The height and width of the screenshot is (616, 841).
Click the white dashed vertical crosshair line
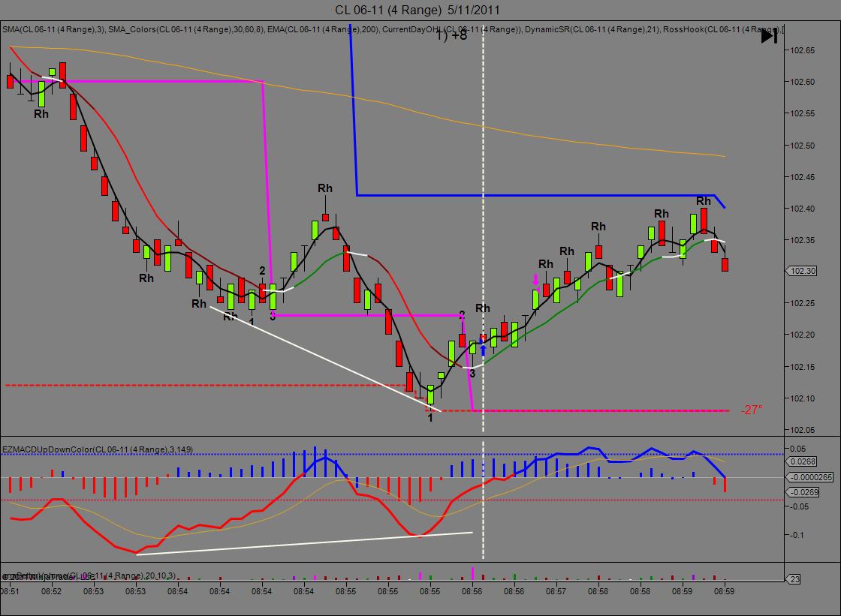point(484,228)
